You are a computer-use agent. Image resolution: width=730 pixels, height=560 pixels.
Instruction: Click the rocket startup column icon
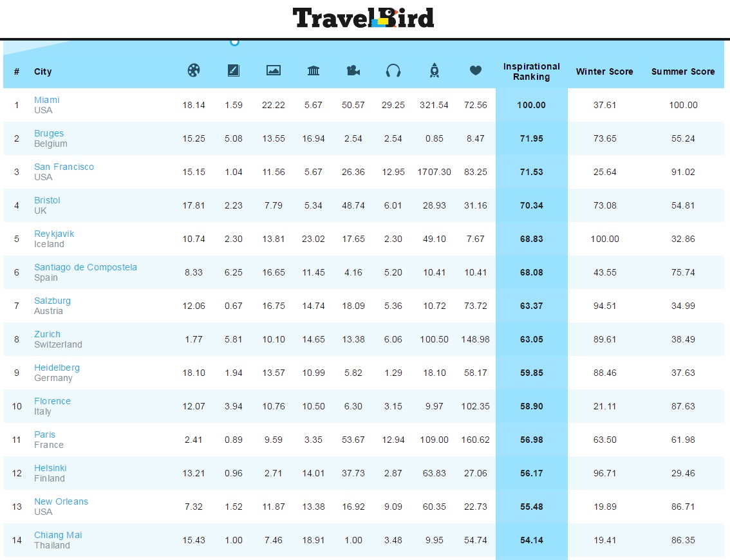pos(434,70)
